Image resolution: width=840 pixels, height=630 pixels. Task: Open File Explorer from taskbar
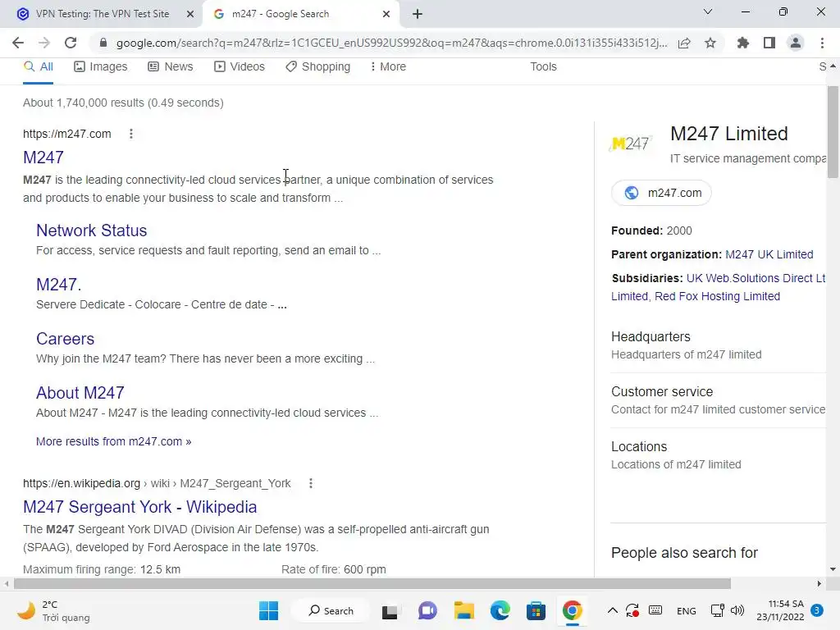[464, 610]
